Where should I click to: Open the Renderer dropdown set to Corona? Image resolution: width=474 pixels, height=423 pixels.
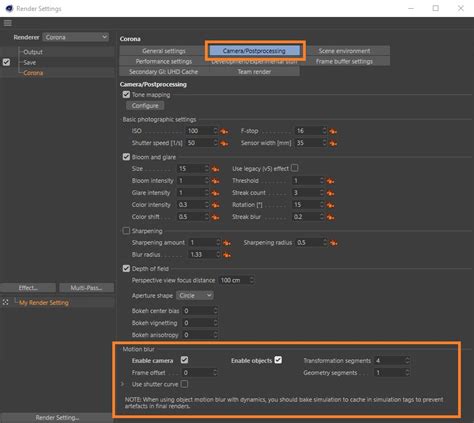pyautogui.click(x=76, y=37)
